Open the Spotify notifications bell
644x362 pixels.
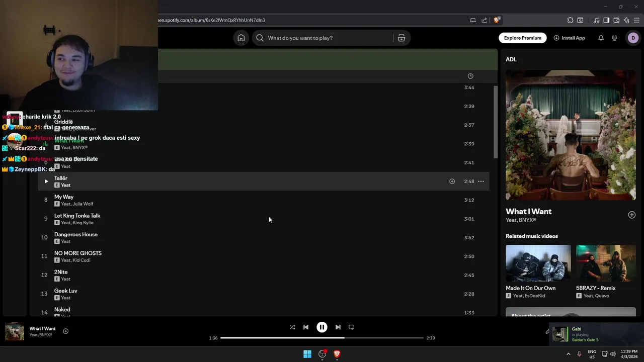coord(601,38)
